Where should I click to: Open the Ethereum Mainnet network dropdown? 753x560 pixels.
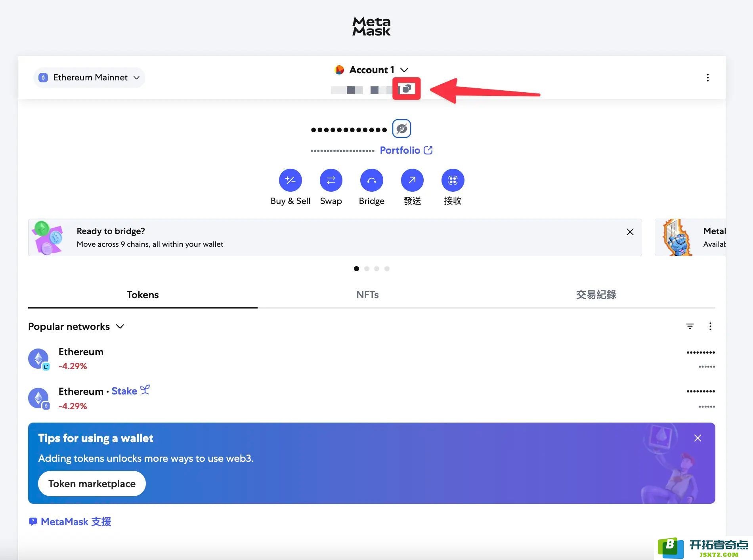coord(89,78)
